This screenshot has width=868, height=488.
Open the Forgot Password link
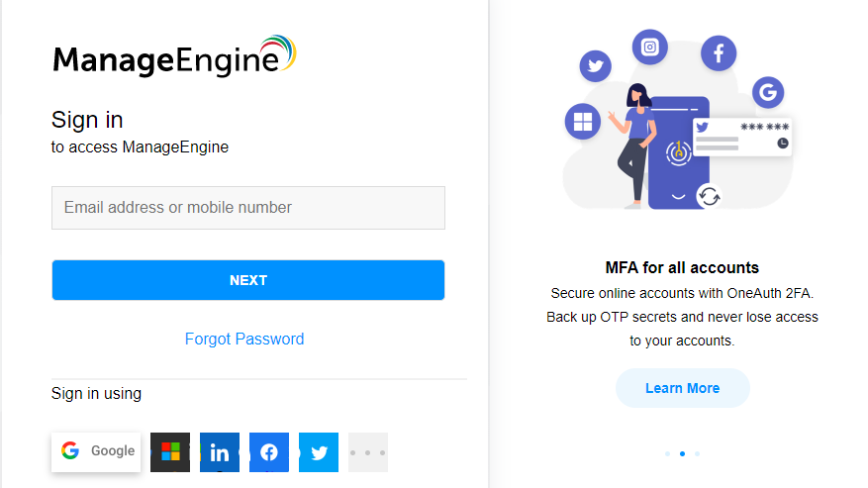coord(244,339)
